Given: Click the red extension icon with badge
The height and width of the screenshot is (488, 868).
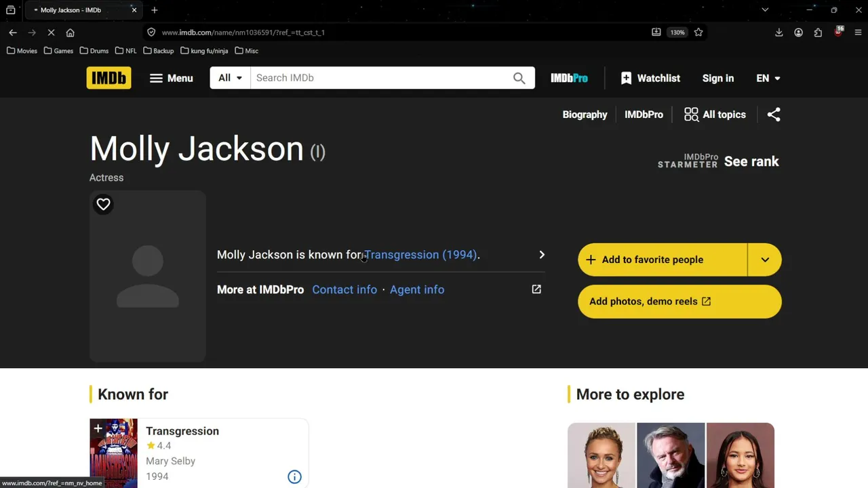Looking at the screenshot, I should 838,32.
